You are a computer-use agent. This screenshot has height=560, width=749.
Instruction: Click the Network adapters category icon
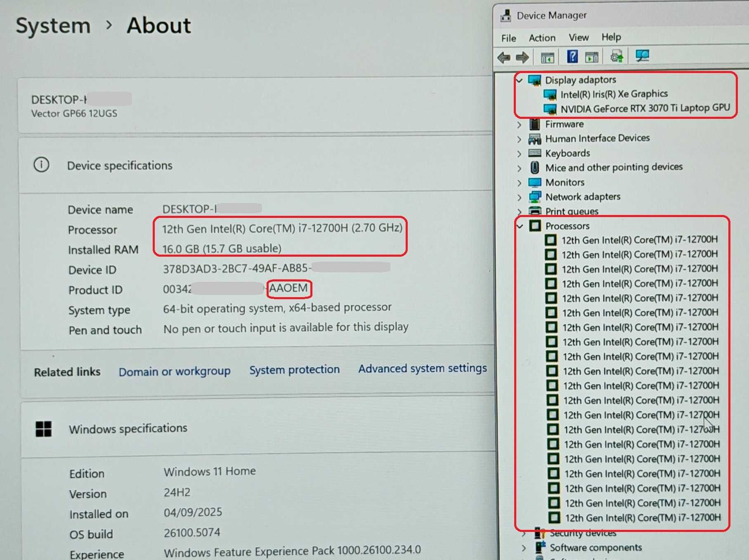click(x=535, y=197)
